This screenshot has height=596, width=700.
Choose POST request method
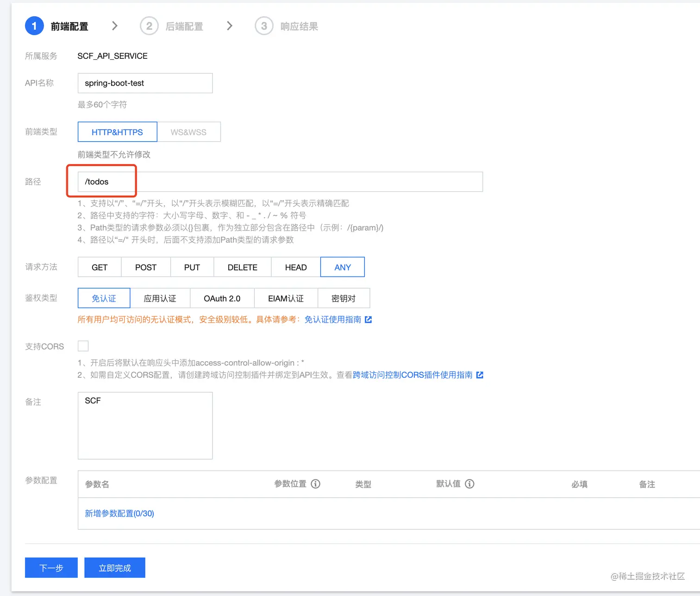[146, 267]
